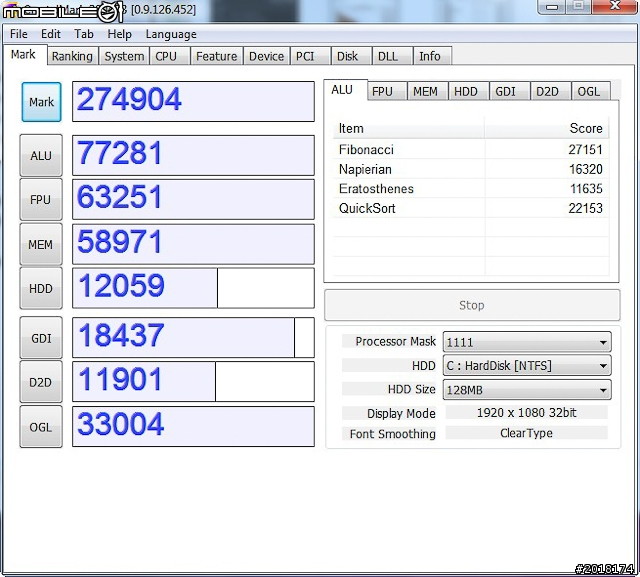Click the HDD benchmark button

click(x=41, y=288)
